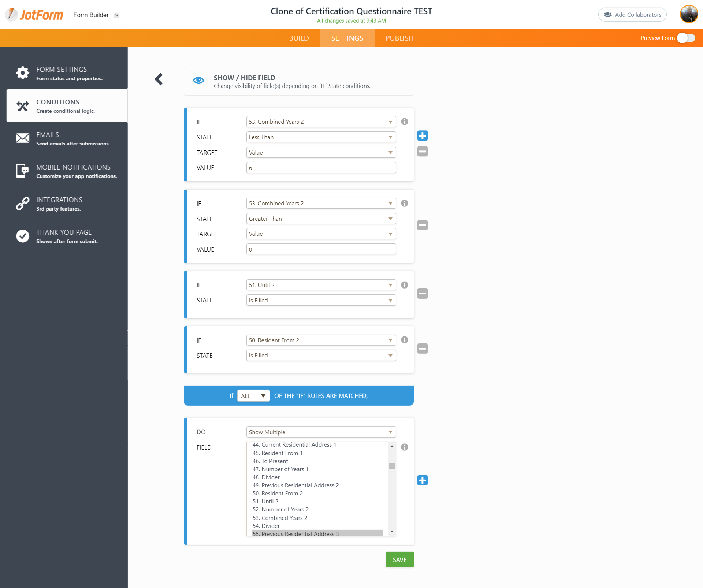Open the ALL rules match dropdown
Viewport: 703px width, 588px height.
(253, 396)
